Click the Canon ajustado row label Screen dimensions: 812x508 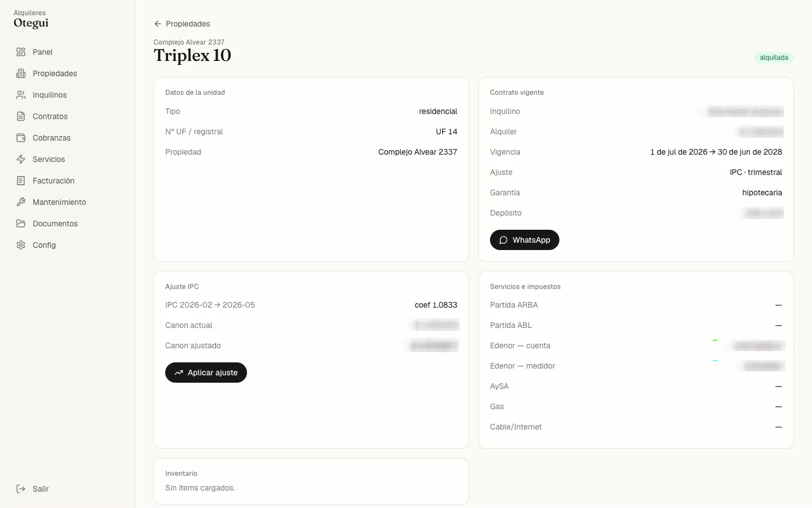point(193,345)
